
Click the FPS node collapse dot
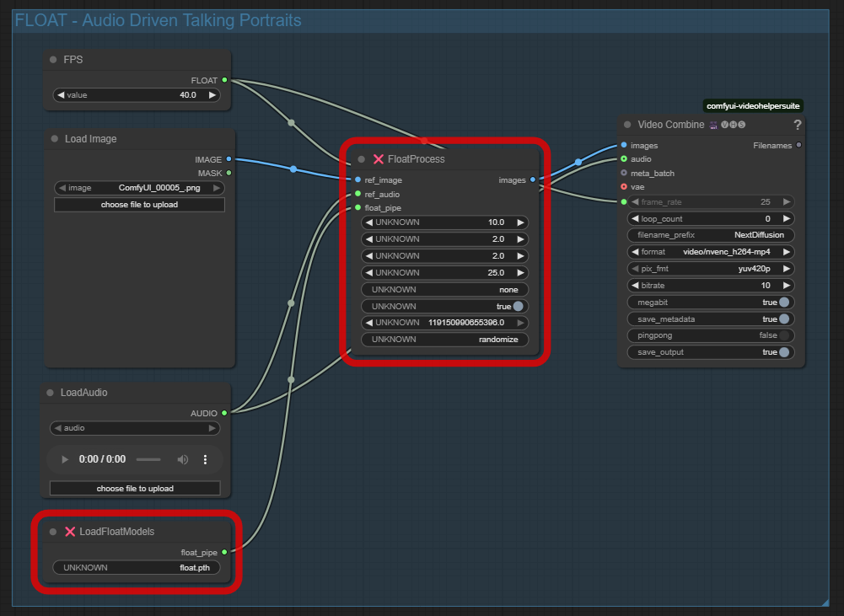pyautogui.click(x=53, y=60)
